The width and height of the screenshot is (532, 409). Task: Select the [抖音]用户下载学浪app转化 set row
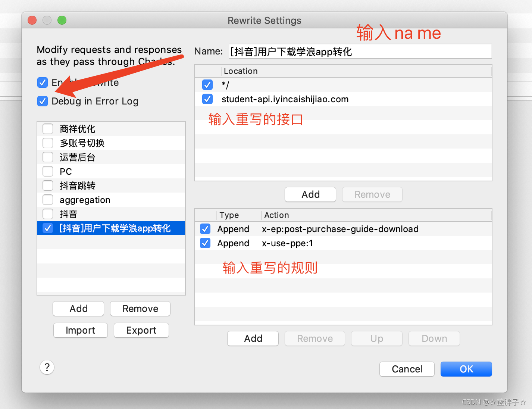[x=111, y=228]
